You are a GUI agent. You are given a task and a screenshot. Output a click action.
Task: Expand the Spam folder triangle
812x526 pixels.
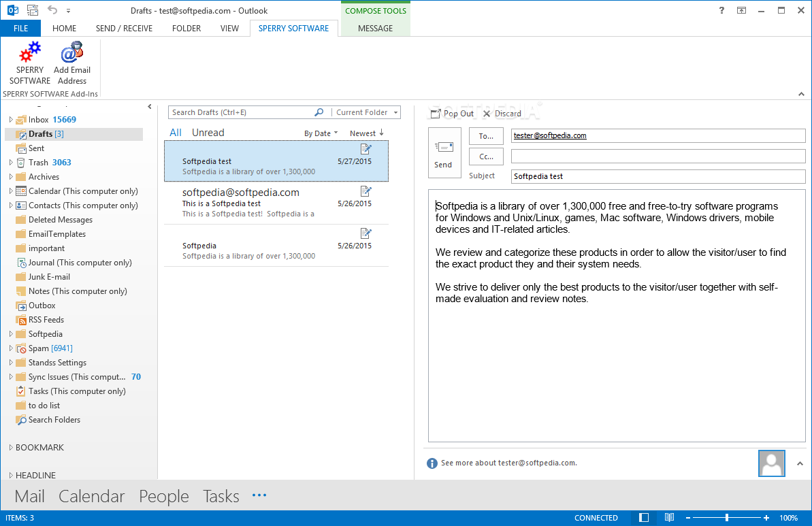tap(11, 348)
